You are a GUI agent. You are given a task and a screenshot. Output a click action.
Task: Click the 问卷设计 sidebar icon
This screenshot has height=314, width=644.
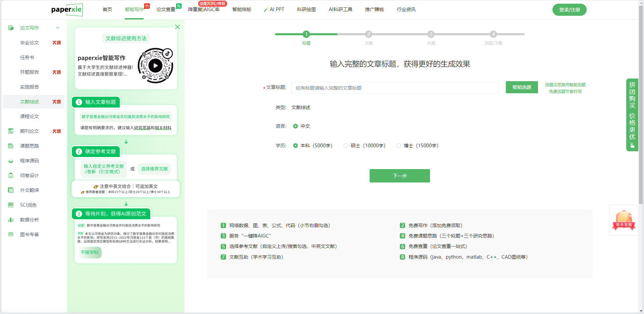click(x=11, y=175)
